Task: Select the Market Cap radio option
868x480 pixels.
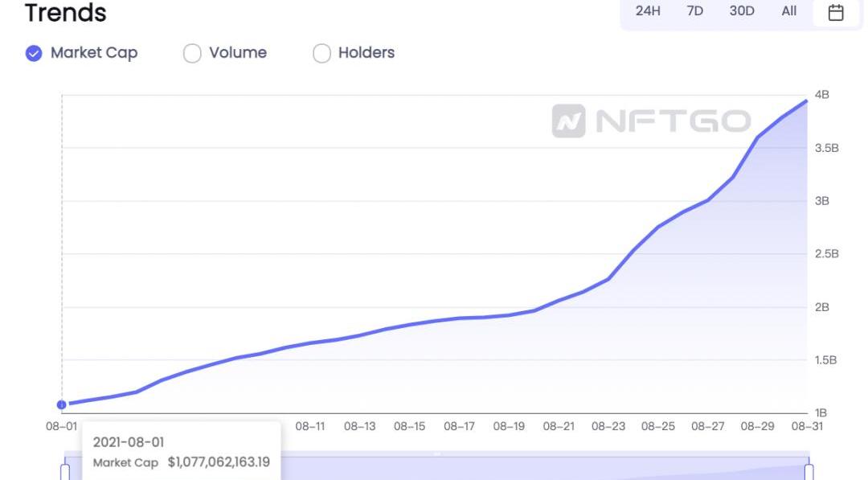Action: (34, 53)
